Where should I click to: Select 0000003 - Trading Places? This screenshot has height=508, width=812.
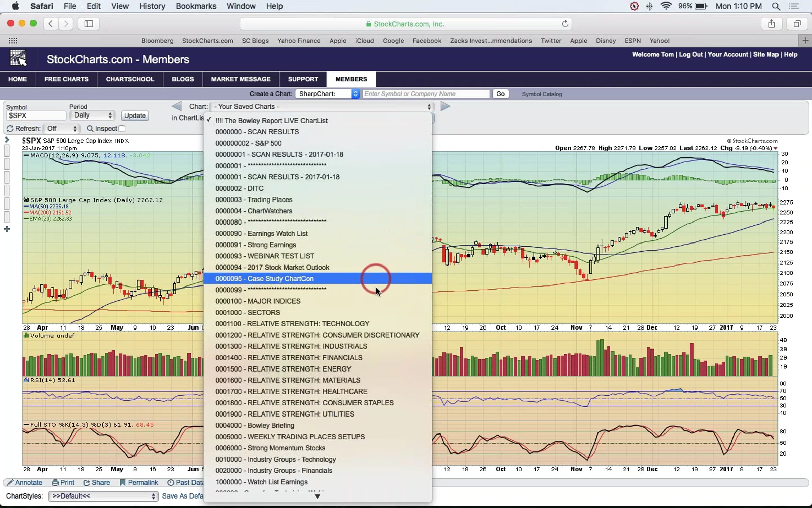point(317,199)
